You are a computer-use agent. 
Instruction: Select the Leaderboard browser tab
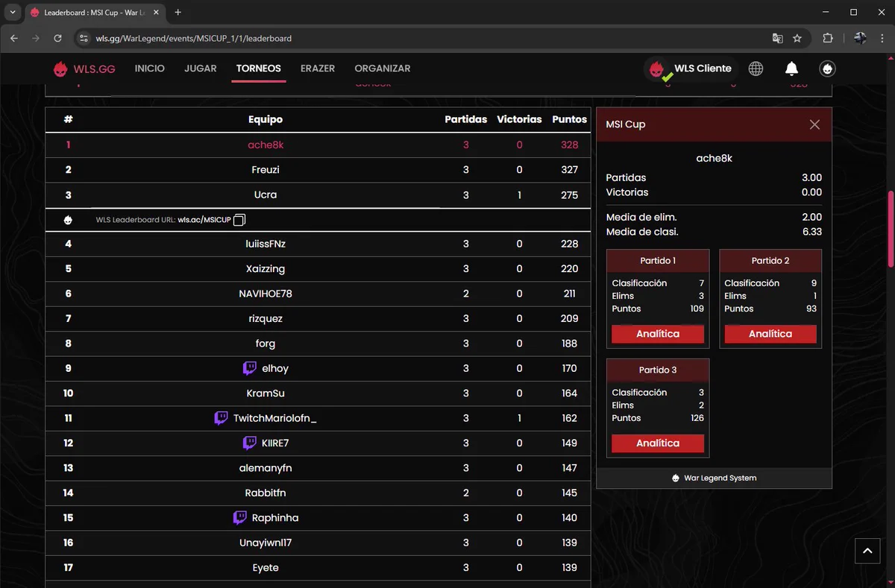[95, 13]
